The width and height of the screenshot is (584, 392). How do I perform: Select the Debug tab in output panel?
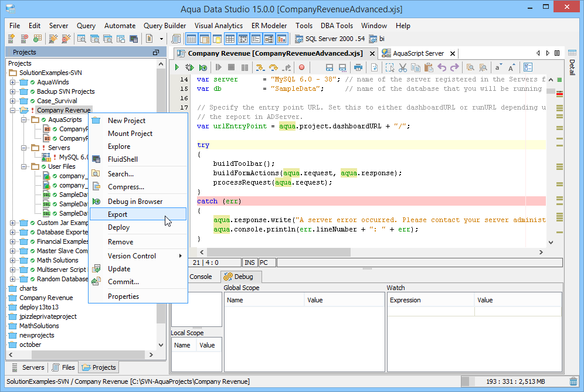240,277
